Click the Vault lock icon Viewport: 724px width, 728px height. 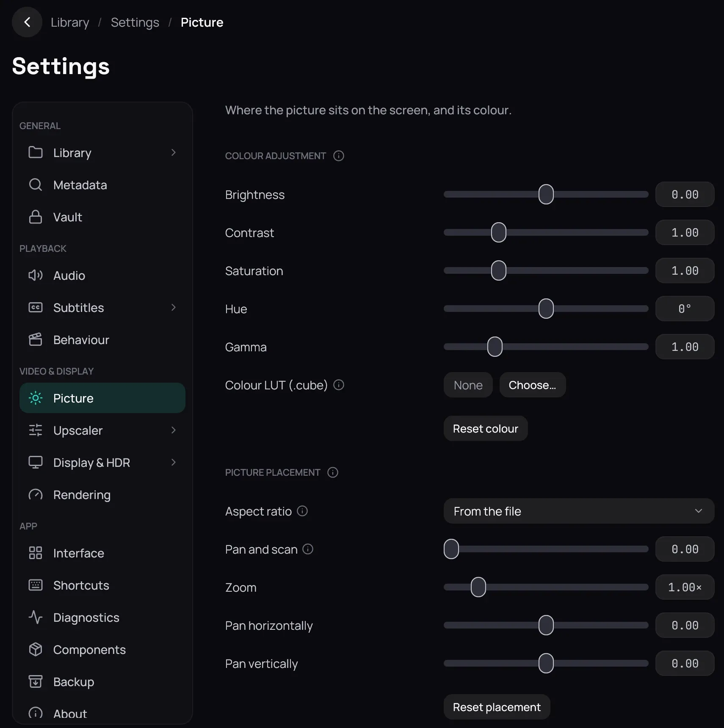click(36, 217)
